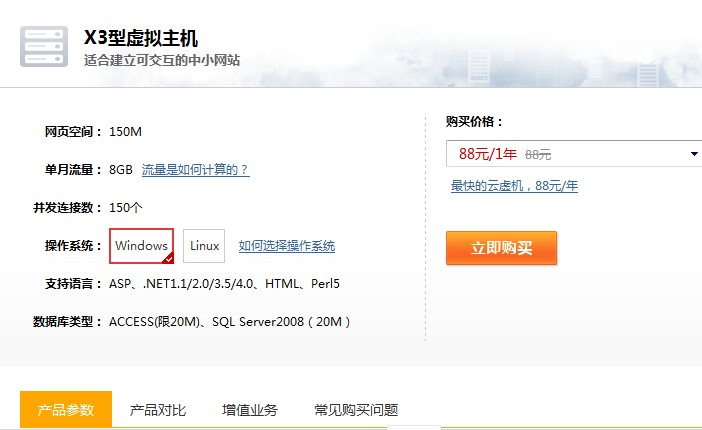Image resolution: width=702 pixels, height=430 pixels.
Task: Click the 150个 concurrent connections value
Action: tap(126, 208)
